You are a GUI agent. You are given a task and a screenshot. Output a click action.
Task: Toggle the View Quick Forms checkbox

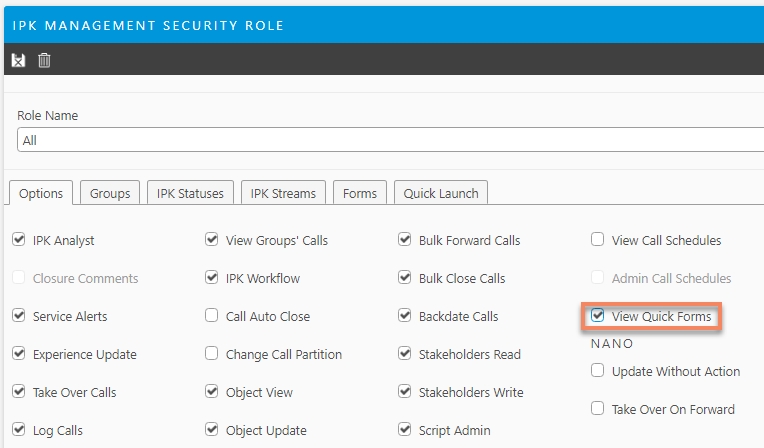(x=598, y=316)
